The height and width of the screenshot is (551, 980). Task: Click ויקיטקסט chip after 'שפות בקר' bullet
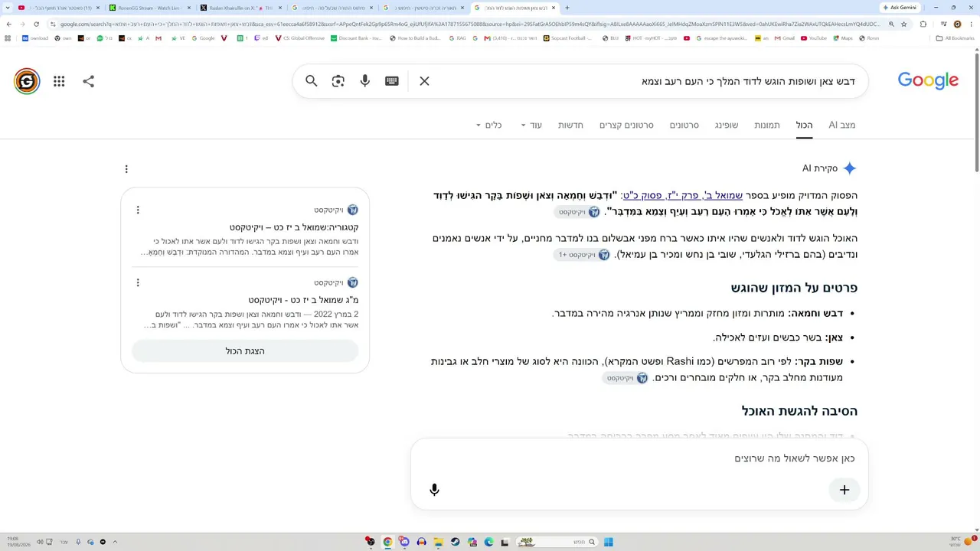[627, 378]
